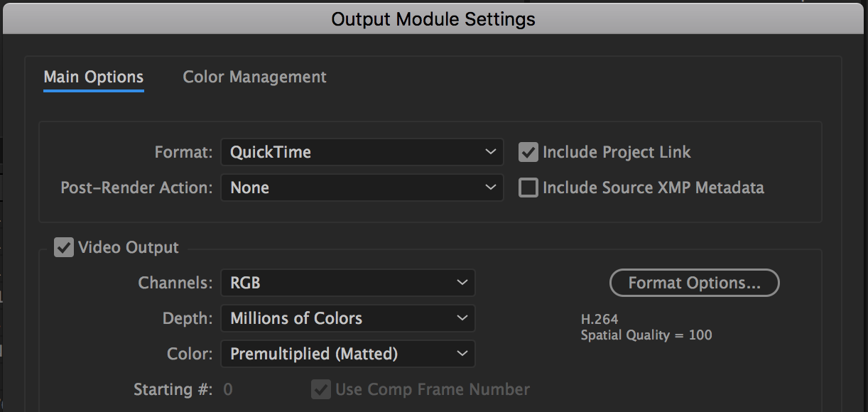Click the Use Comp Frame Number checkbox
Image resolution: width=868 pixels, height=412 pixels.
pos(321,389)
